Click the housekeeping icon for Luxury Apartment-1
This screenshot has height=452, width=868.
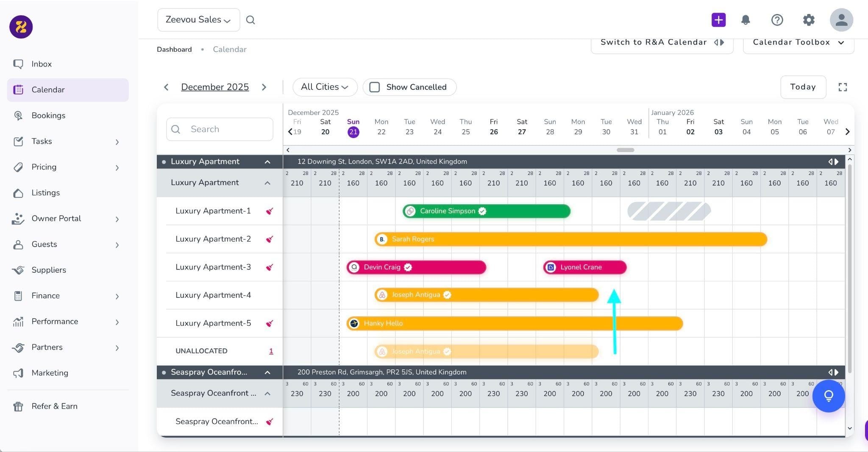point(269,211)
